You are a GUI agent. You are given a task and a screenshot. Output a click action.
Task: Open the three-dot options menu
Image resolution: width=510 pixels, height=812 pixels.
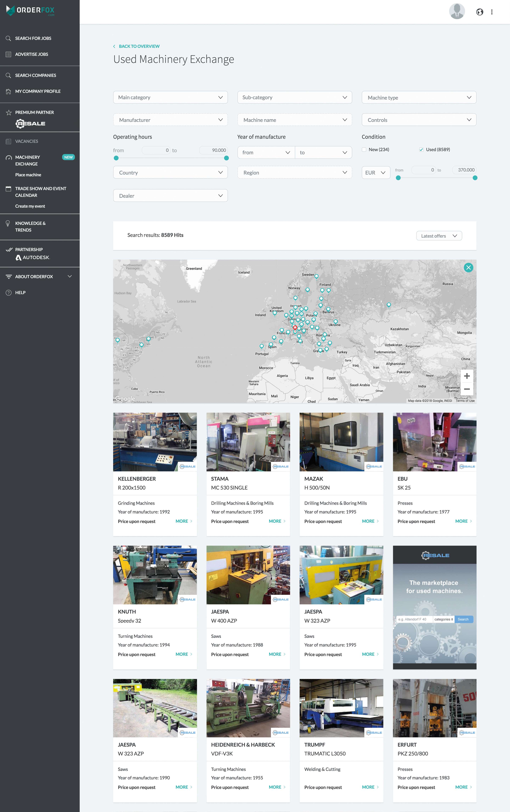[x=492, y=12]
